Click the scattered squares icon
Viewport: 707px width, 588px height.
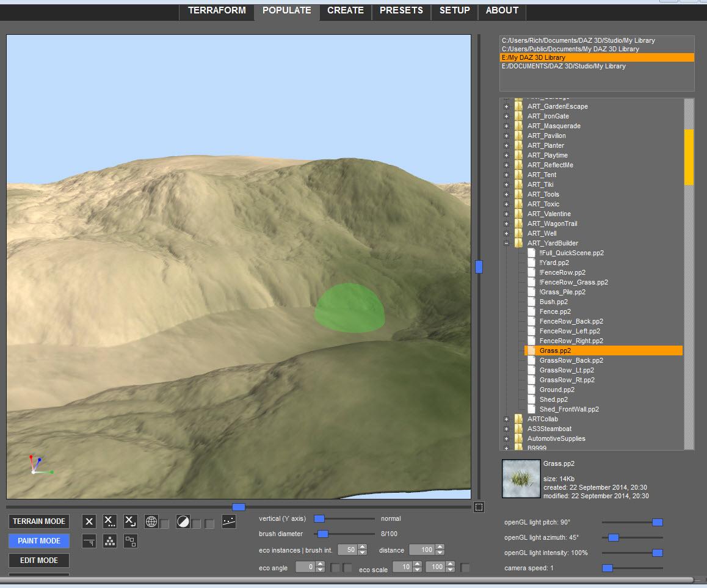[130, 541]
